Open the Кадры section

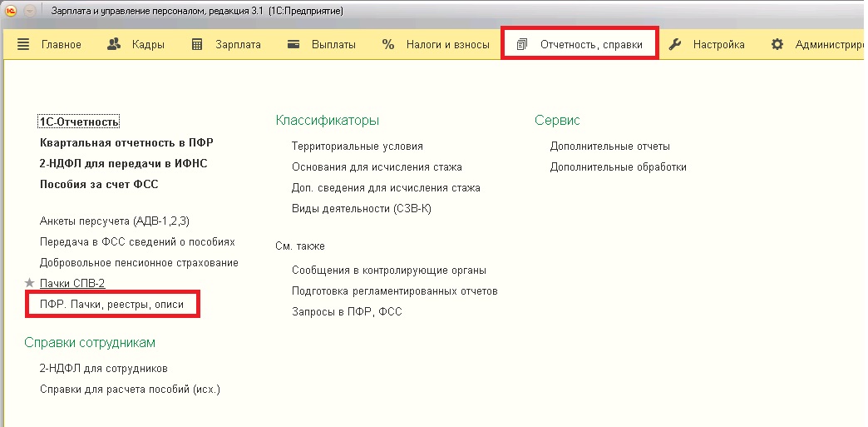click(148, 45)
